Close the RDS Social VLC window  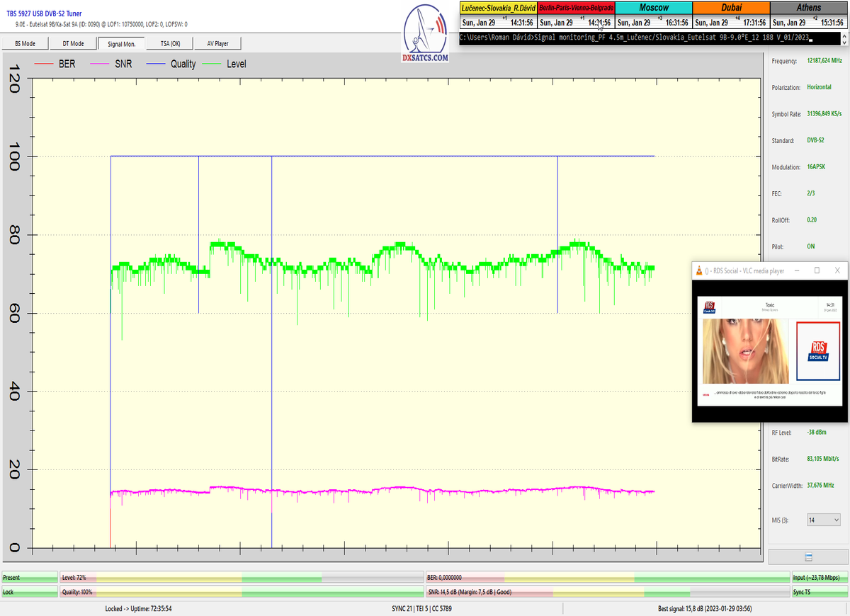(x=838, y=270)
